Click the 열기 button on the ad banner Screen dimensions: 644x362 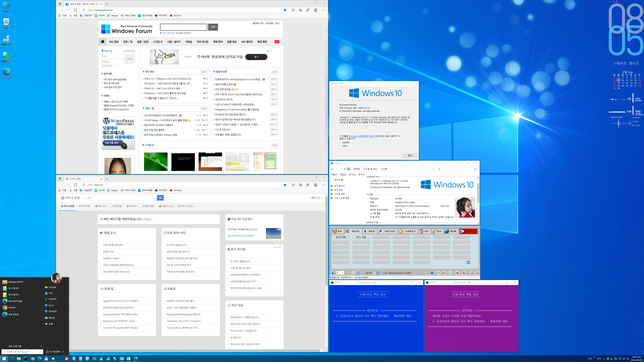(x=256, y=57)
